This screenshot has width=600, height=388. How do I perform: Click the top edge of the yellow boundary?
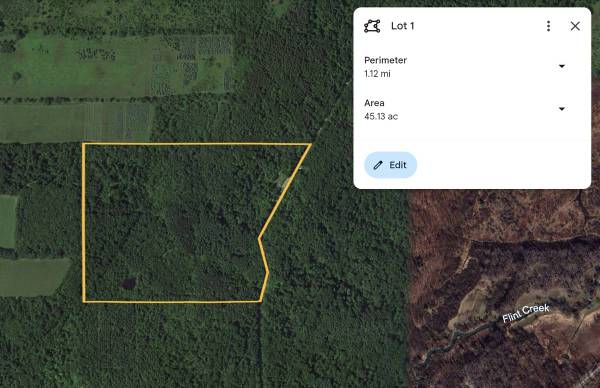(197, 144)
